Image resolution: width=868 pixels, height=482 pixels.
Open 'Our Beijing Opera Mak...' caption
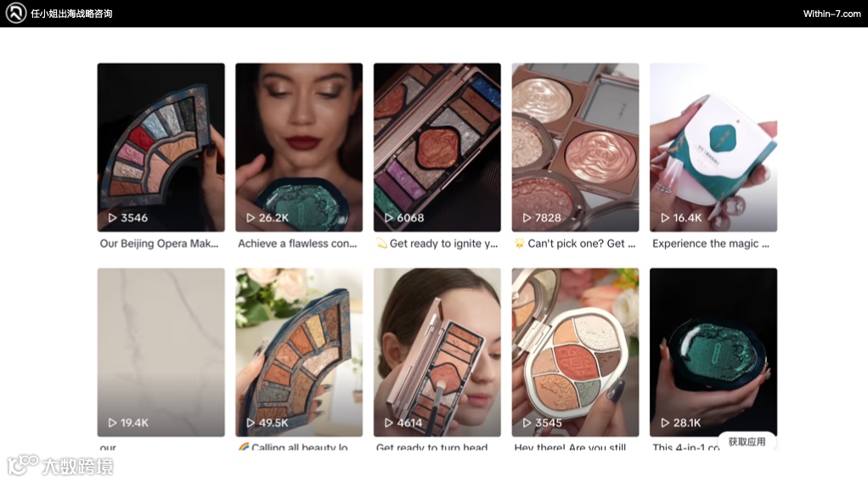[x=159, y=244]
